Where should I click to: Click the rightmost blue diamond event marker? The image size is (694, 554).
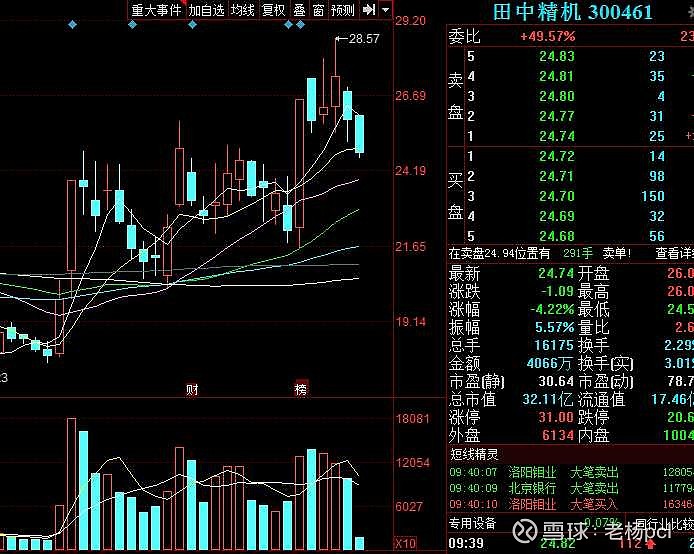pyautogui.click(x=301, y=24)
